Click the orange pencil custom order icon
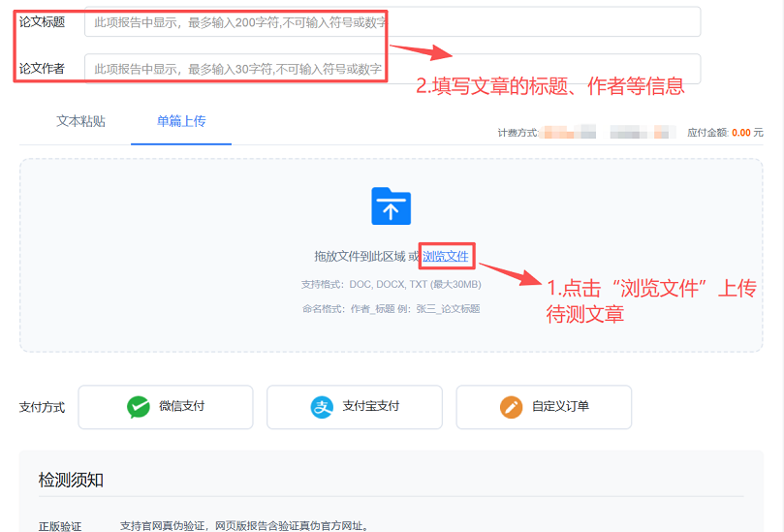Viewport: 784px width, 532px height. click(x=511, y=407)
